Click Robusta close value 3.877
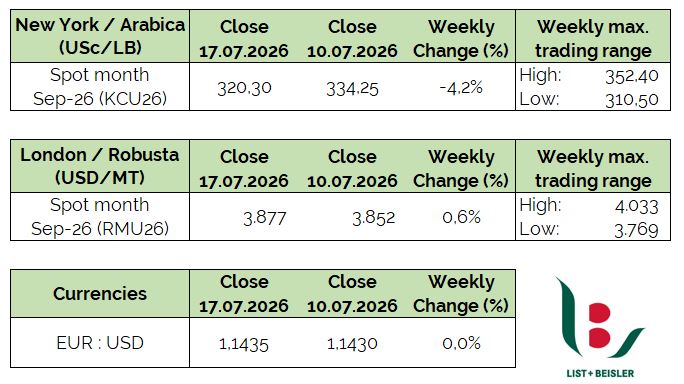The image size is (684, 384). click(x=265, y=218)
